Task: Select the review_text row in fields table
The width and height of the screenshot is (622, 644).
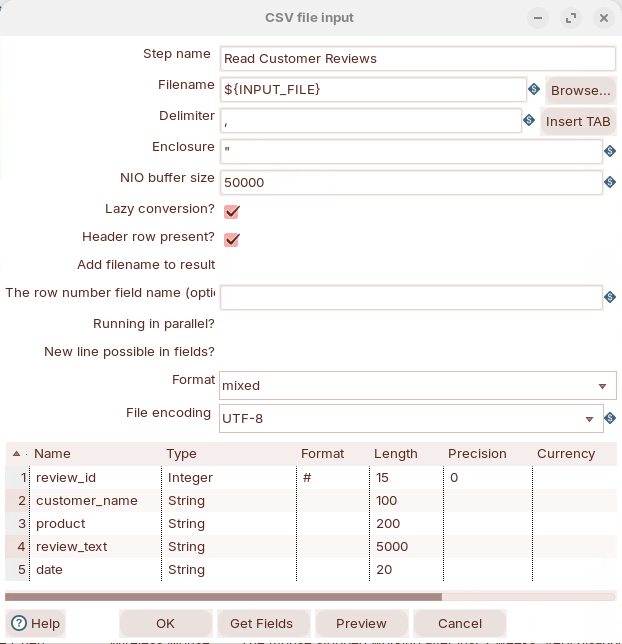Action: 72,547
